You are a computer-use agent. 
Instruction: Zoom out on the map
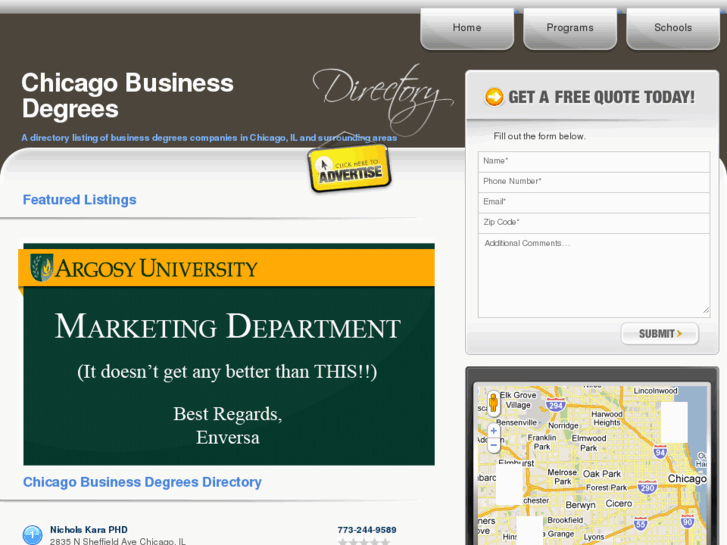tap(494, 445)
